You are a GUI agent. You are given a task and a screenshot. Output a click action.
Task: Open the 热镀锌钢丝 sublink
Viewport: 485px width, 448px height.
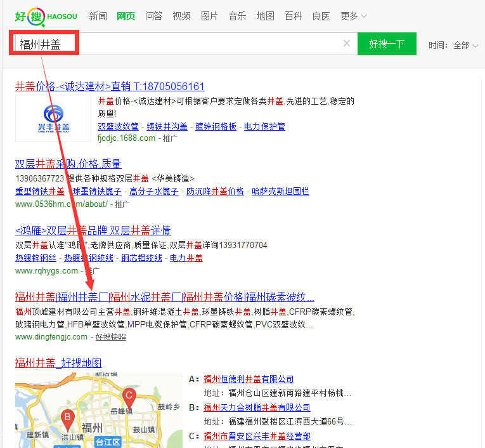tap(36, 258)
